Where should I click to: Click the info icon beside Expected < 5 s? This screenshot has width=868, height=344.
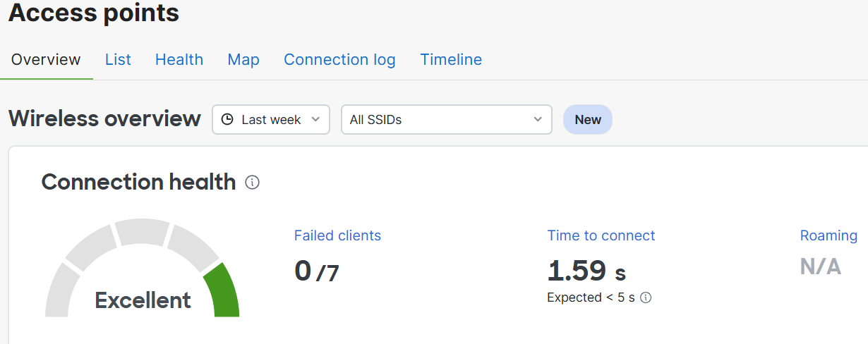pyautogui.click(x=645, y=297)
